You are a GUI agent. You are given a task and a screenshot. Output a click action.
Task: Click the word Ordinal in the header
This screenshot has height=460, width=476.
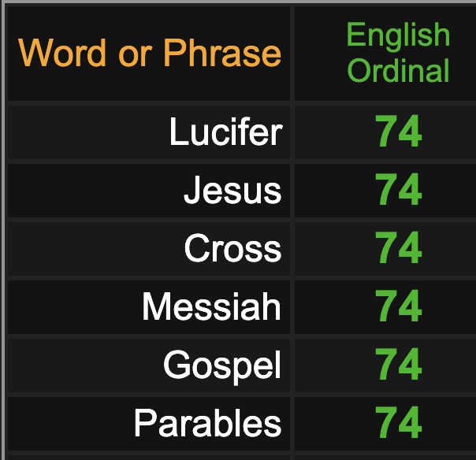point(398,70)
